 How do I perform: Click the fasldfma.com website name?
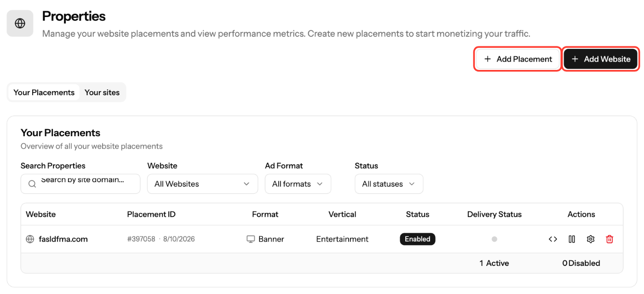(x=63, y=239)
